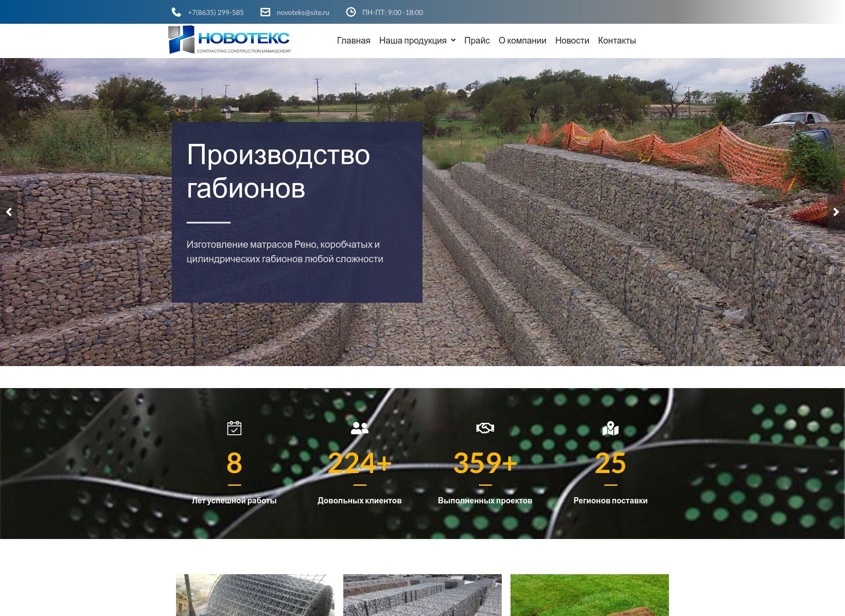Image resolution: width=845 pixels, height=616 pixels.
Task: Open the green lawn product thumbnail
Action: click(590, 595)
